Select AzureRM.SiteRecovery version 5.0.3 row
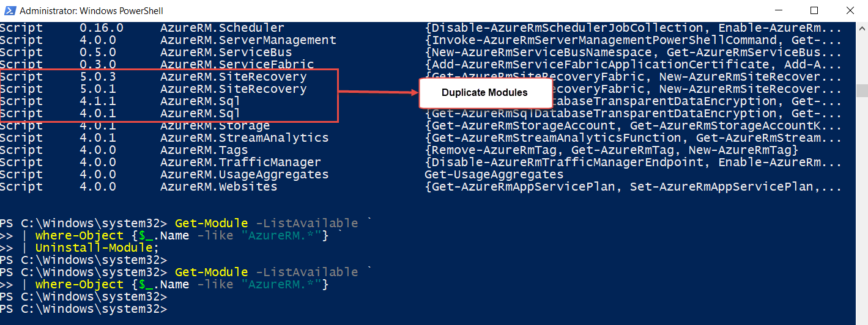Viewport: 868px width, 325px height. [x=168, y=77]
